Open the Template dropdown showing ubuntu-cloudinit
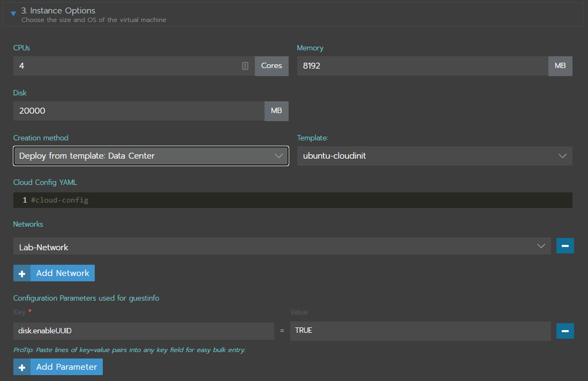Viewport: 588px width, 381px height. point(434,156)
